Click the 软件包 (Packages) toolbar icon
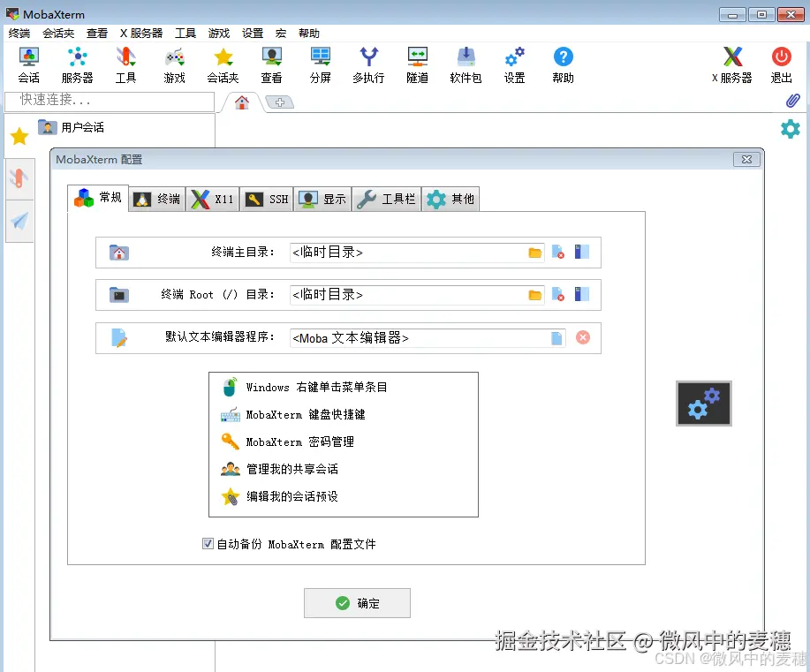 pyautogui.click(x=465, y=62)
